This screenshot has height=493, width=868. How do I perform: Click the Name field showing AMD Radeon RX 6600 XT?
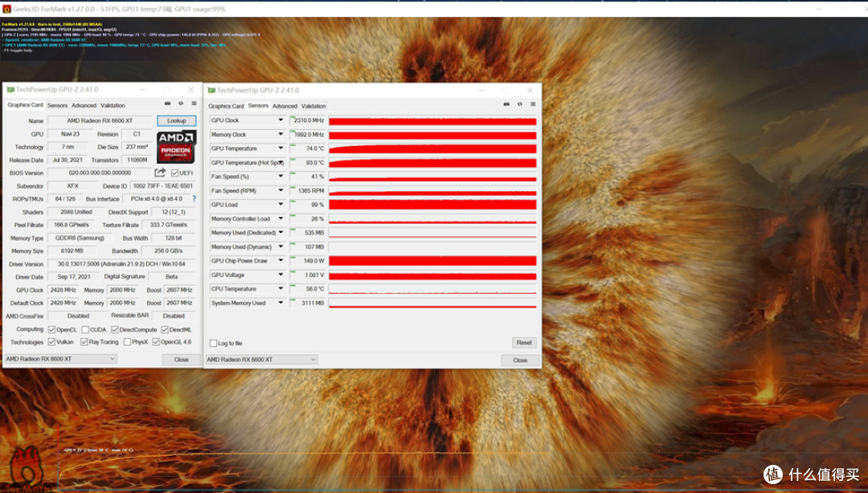coord(100,120)
